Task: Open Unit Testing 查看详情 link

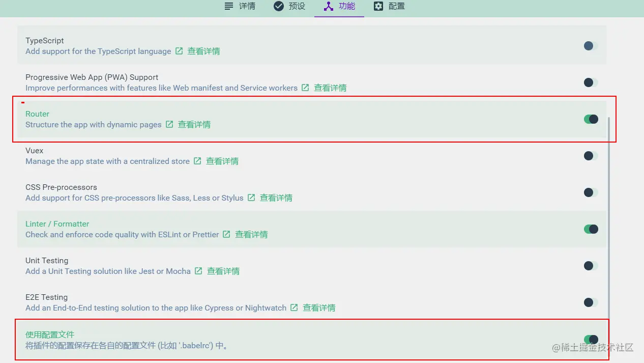Action: 223,271
